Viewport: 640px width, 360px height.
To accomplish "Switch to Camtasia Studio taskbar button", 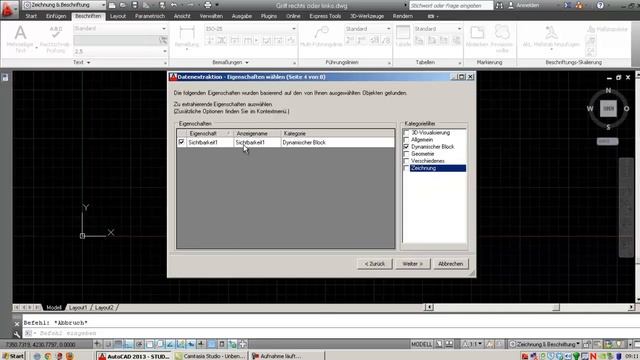I will 210,356.
